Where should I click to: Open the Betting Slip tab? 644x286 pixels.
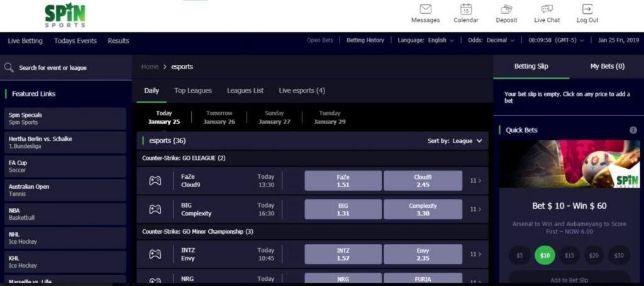(531, 66)
